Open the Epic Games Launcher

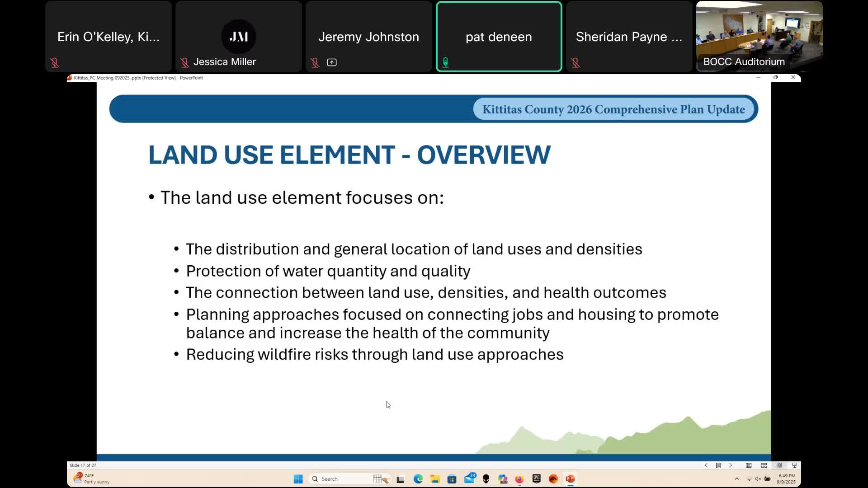click(537, 479)
